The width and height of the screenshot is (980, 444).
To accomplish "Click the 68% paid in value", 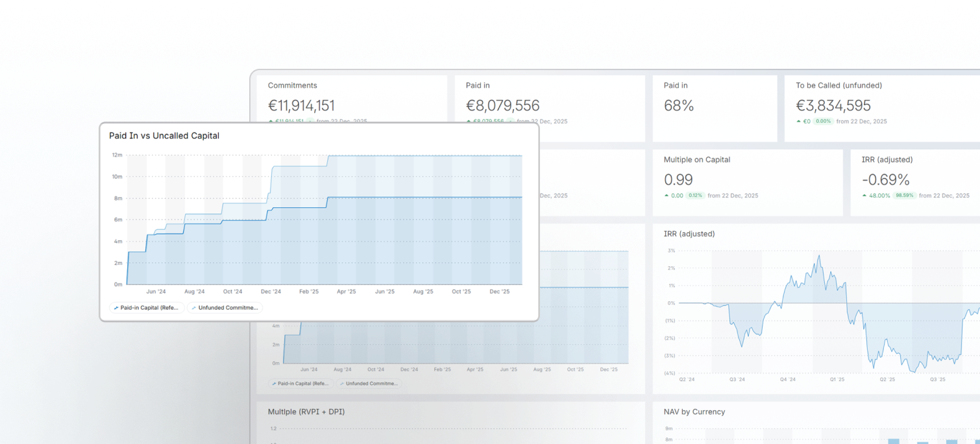I will [x=679, y=105].
